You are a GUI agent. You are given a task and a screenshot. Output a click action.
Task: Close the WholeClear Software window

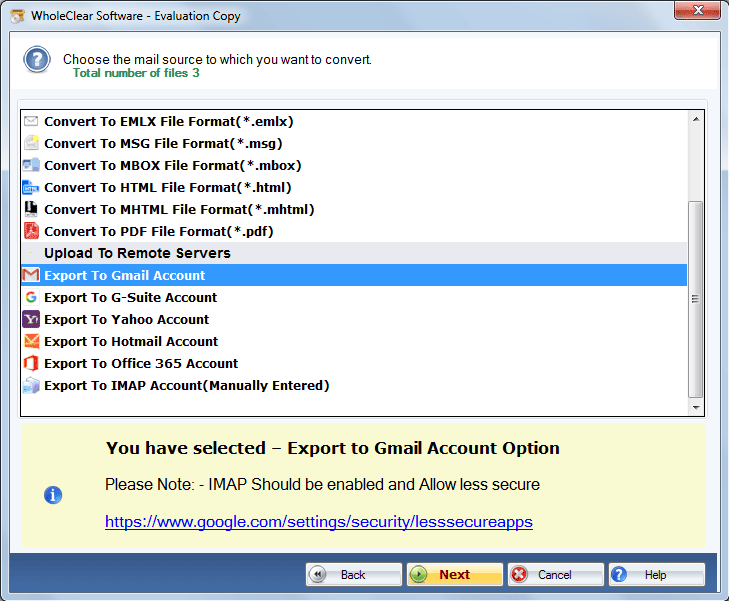coord(697,10)
